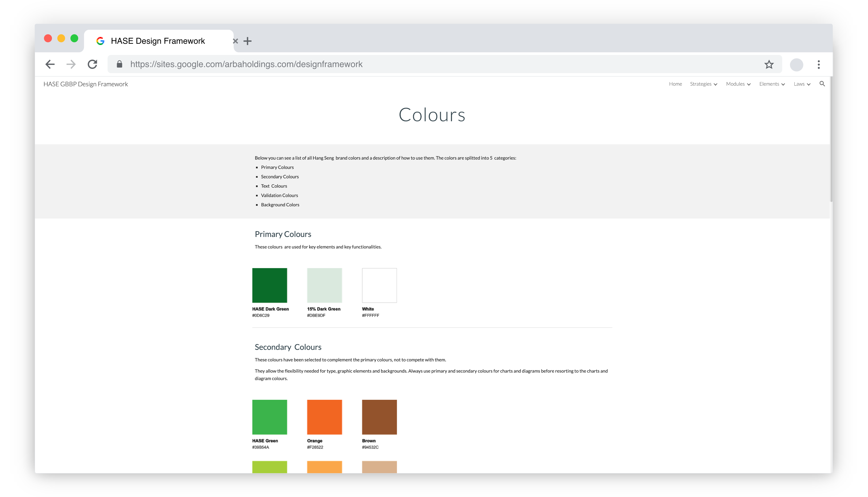Click the #F26522 hex code

coord(315,447)
